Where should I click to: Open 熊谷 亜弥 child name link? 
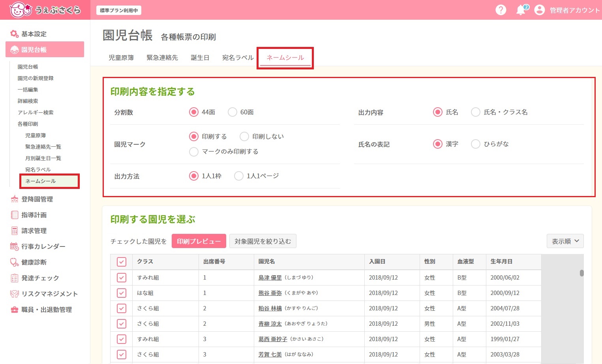(270, 293)
